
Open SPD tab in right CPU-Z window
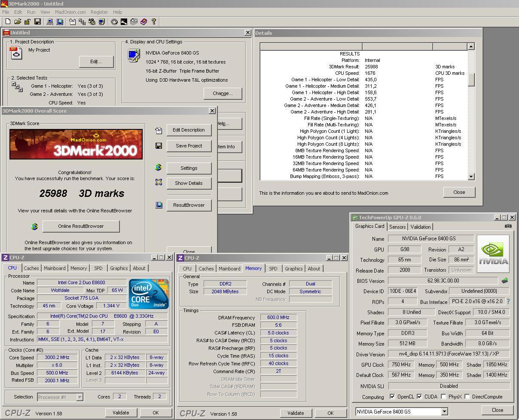tap(273, 269)
